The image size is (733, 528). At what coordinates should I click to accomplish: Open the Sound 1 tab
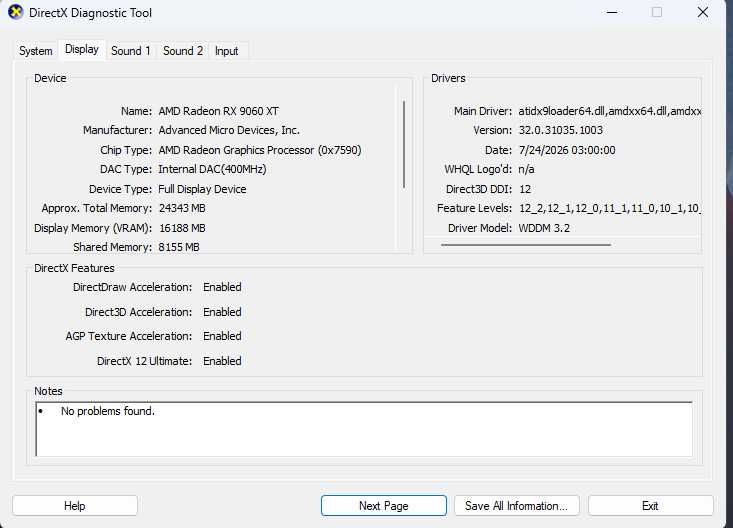pyautogui.click(x=131, y=51)
